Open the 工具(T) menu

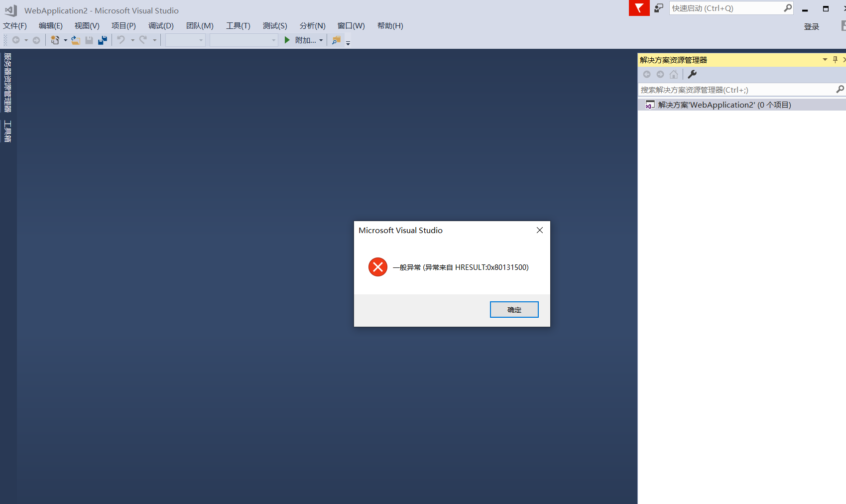tap(238, 25)
